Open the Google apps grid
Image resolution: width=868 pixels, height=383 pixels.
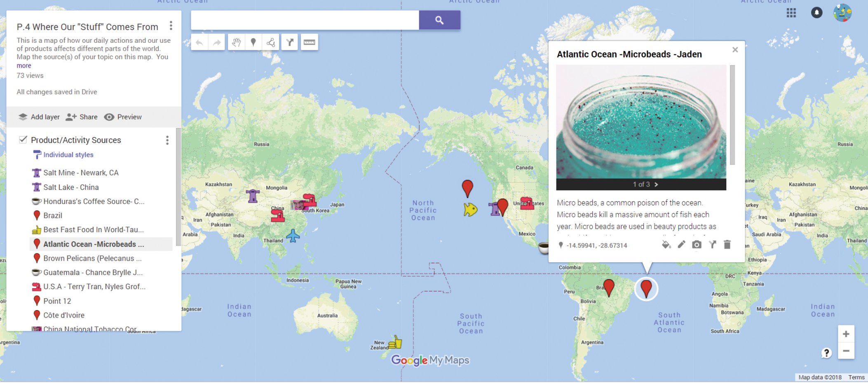tap(791, 13)
